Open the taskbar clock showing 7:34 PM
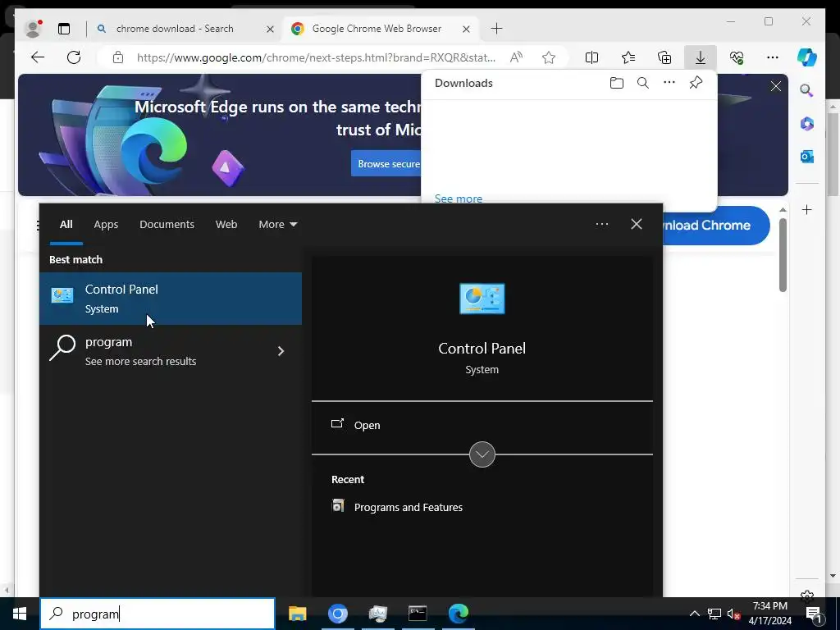This screenshot has height=630, width=840. [x=769, y=614]
